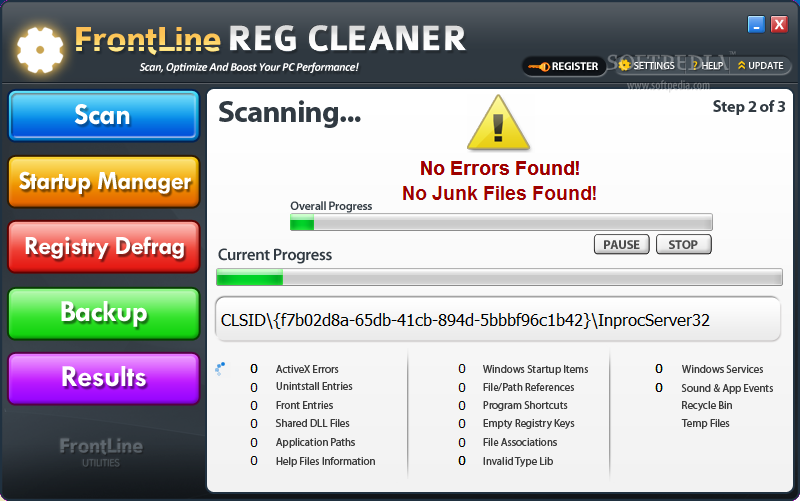Select the Invalid Type Lib row
This screenshot has height=501, width=800.
tap(518, 461)
